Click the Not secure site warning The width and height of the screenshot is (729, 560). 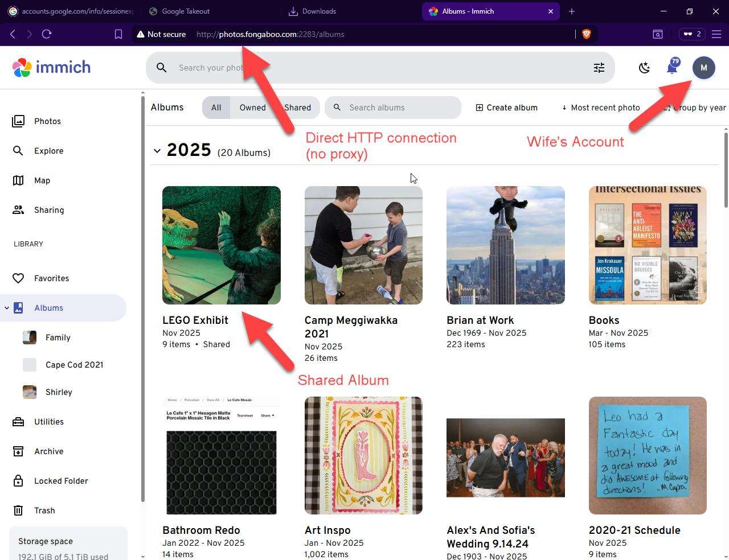161,34
